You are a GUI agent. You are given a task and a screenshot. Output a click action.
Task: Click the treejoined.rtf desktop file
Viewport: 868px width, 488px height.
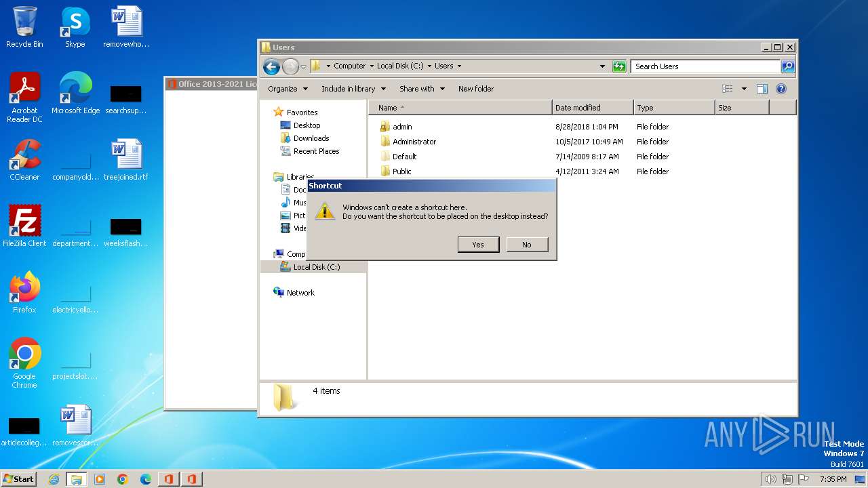[126, 160]
